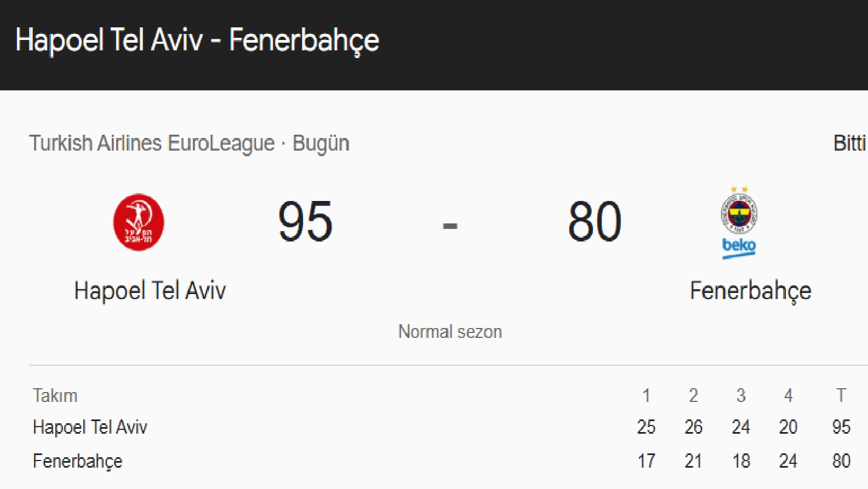Select the beko sponsor logo under the crest

(738, 247)
